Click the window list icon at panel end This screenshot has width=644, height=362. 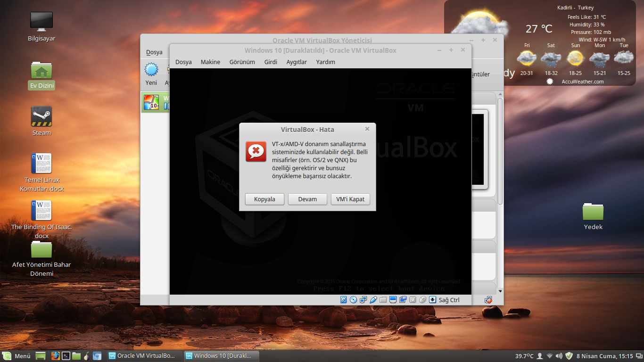tap(639, 356)
